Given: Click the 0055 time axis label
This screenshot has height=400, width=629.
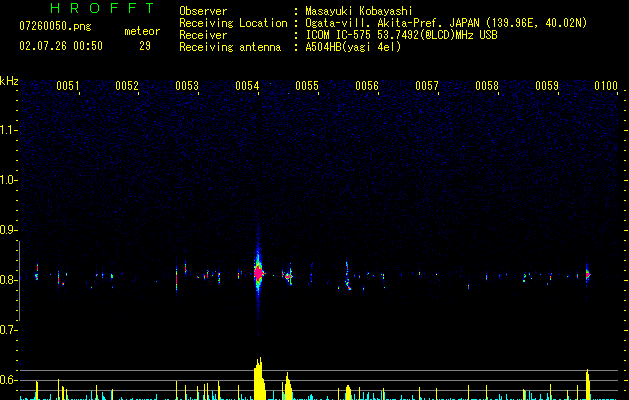Looking at the screenshot, I should click(307, 86).
